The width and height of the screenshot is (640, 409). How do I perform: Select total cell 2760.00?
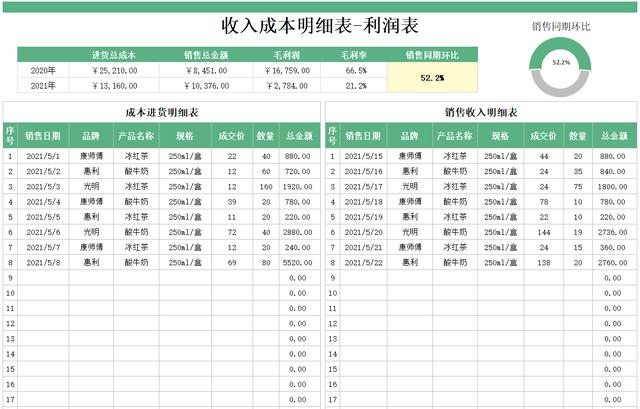point(613,262)
